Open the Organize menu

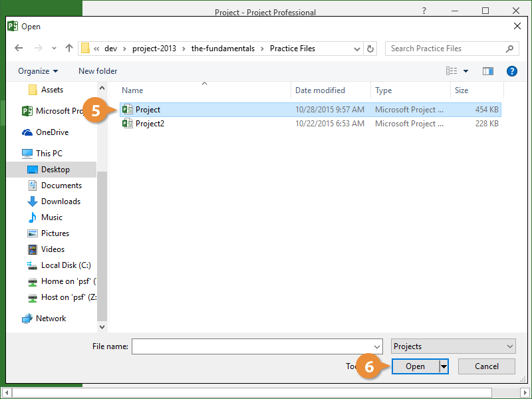pyautogui.click(x=38, y=71)
